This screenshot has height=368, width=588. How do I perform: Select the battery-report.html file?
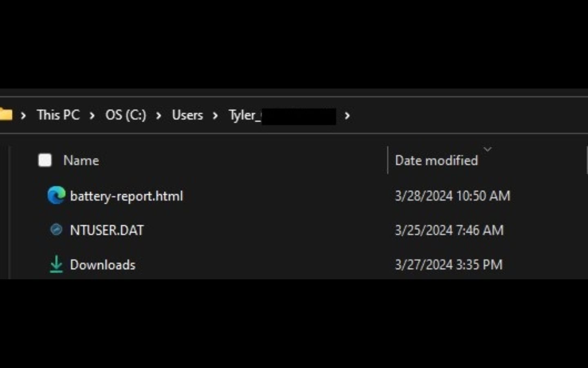(x=127, y=196)
